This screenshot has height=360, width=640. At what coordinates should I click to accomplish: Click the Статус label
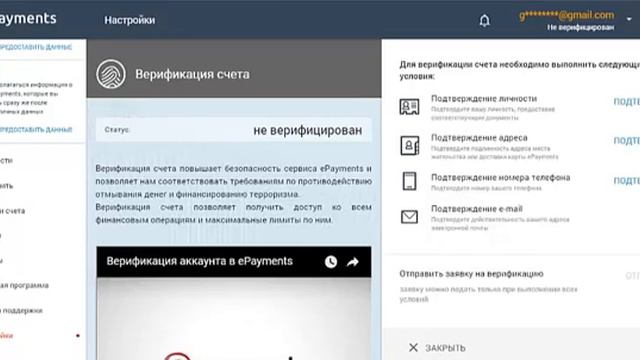tap(117, 130)
